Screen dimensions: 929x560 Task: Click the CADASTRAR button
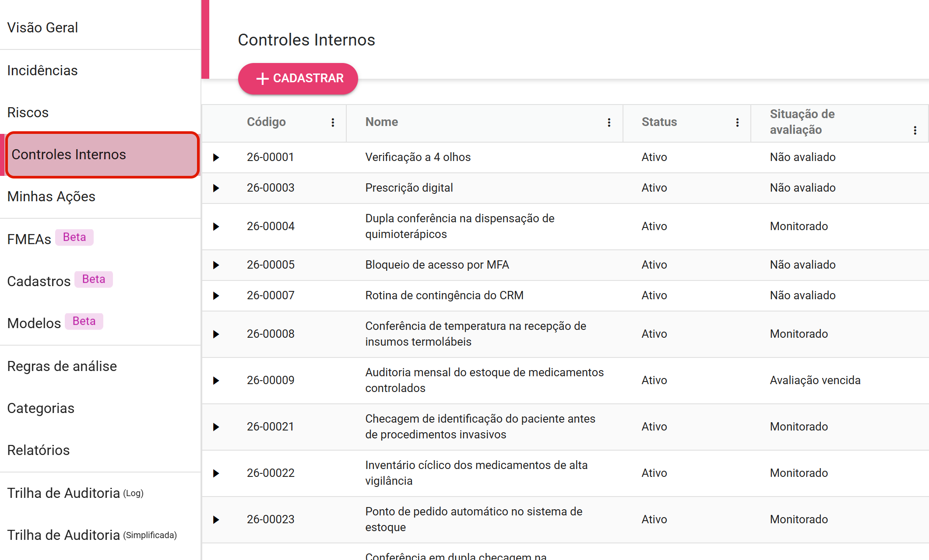[298, 78]
